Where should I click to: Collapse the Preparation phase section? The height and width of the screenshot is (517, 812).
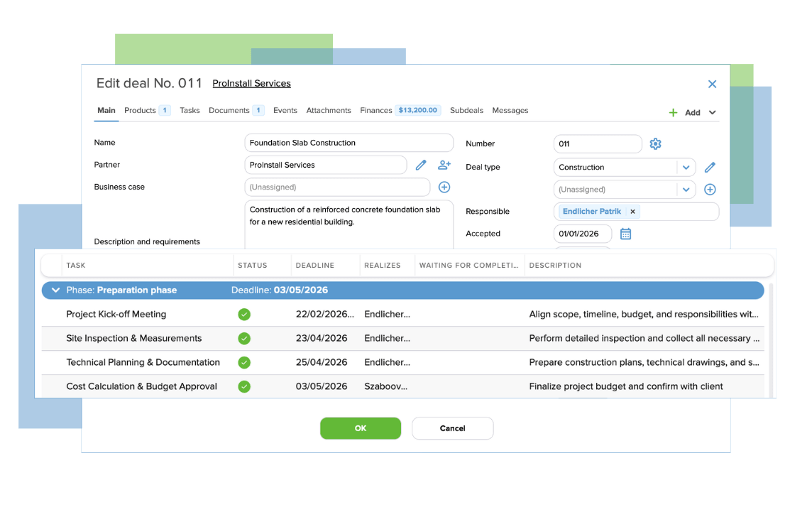55,290
